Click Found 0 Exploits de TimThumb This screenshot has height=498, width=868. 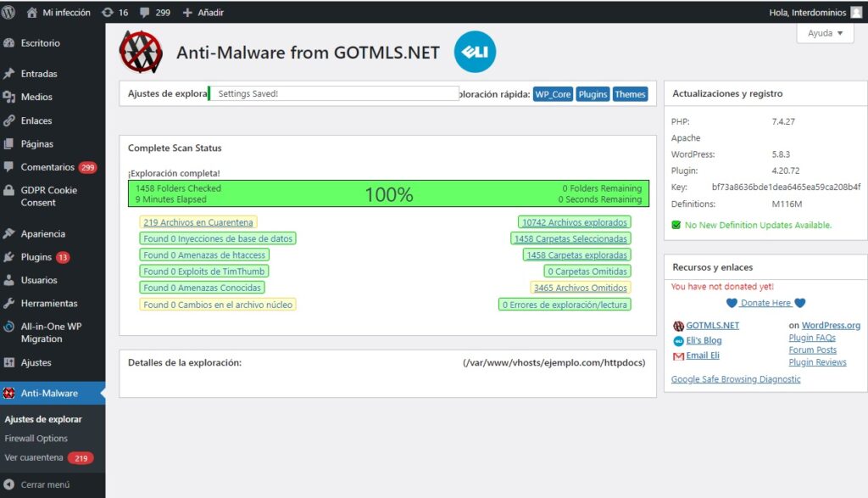[x=203, y=271]
